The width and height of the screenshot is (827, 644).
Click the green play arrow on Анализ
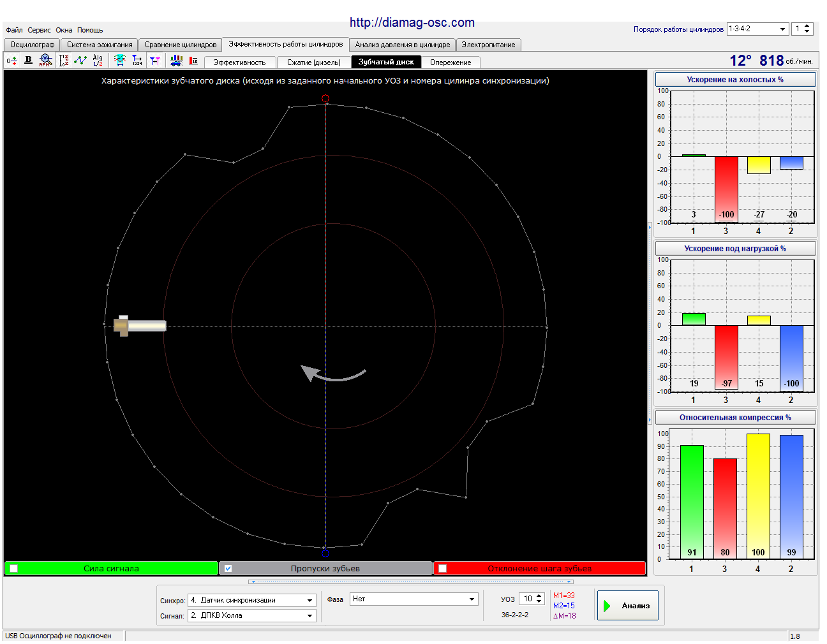(607, 606)
